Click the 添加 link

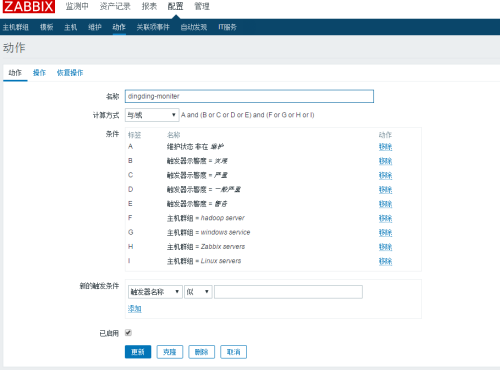(x=135, y=309)
